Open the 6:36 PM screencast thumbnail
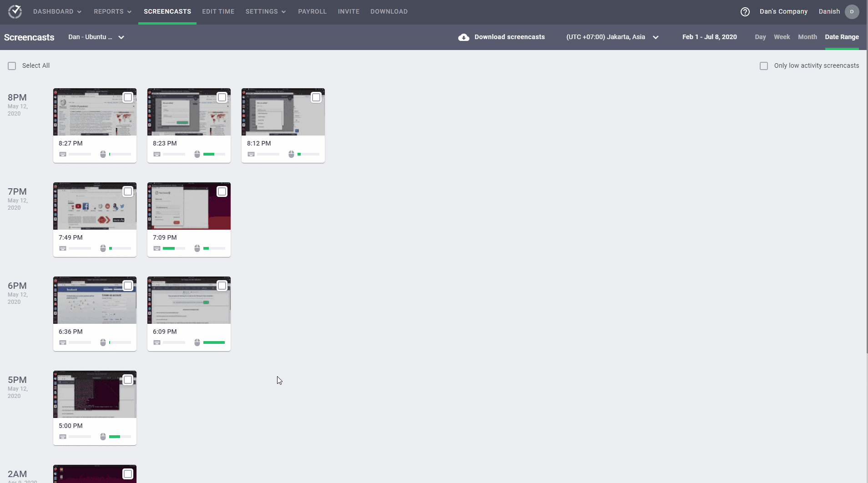Screen dimensions: 868x483 [94, 300]
